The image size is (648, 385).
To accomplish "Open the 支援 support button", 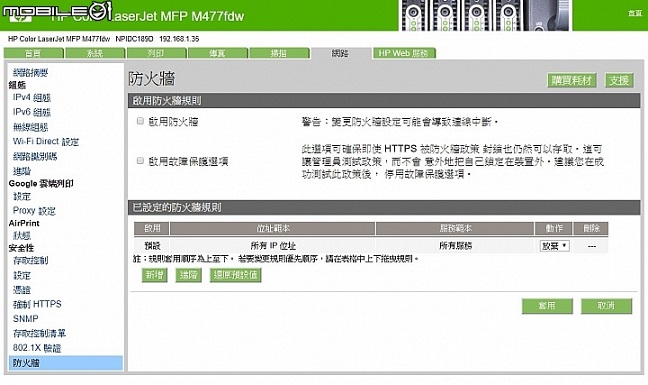I will 619,80.
